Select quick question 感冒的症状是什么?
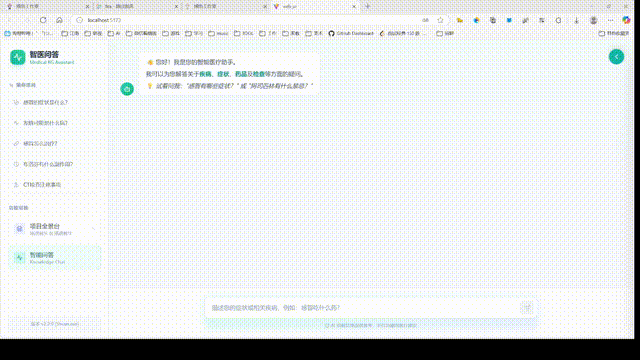Viewport: 640px width, 360px height. 54,102
